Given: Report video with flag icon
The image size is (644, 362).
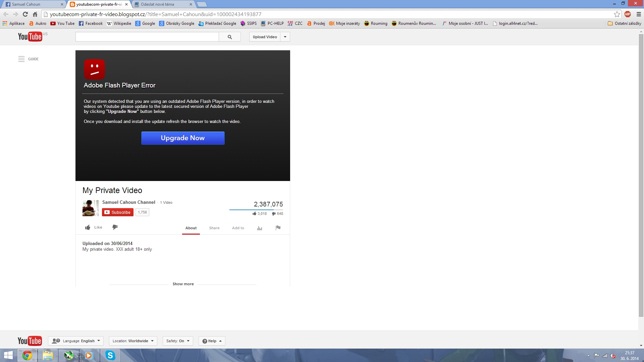Looking at the screenshot, I should pos(278,228).
